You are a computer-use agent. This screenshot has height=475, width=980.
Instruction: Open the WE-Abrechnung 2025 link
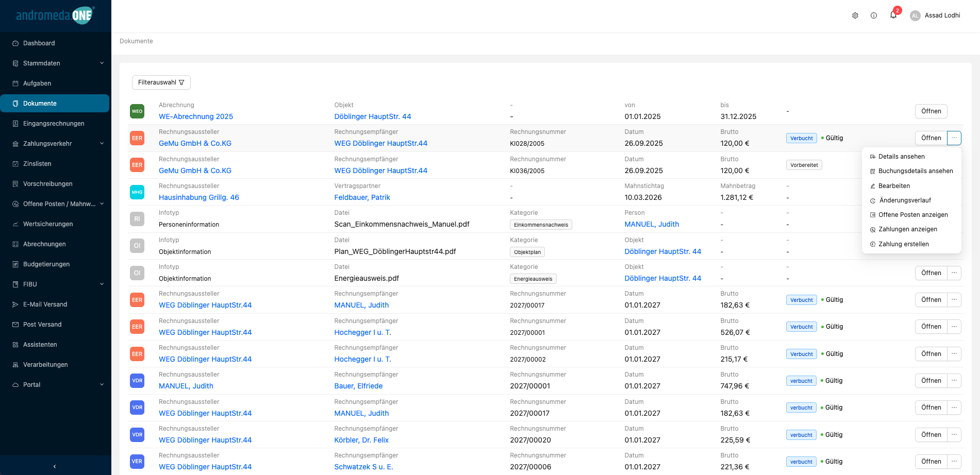[x=196, y=116]
